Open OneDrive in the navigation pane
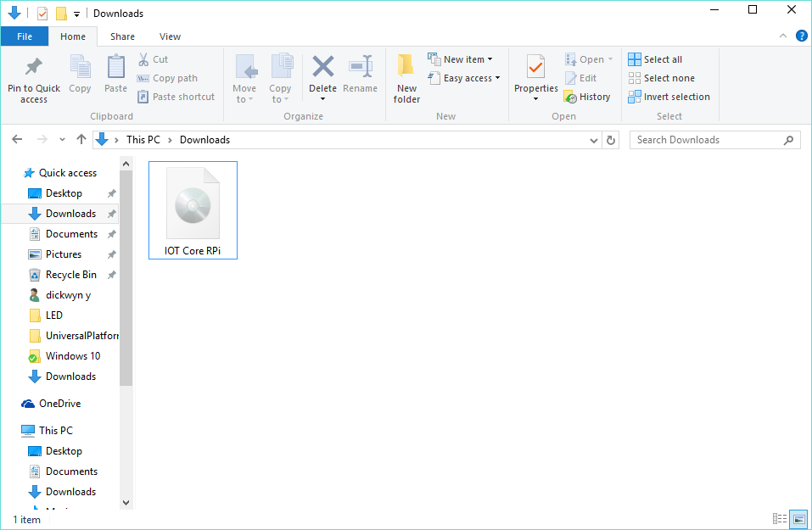Viewport: 812px width, 530px height. (x=59, y=403)
